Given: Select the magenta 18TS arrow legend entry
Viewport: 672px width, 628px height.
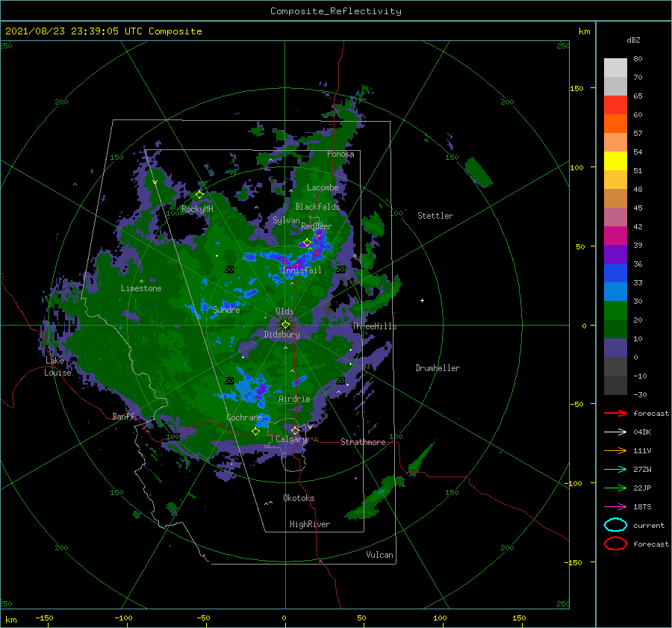Looking at the screenshot, I should point(615,507).
